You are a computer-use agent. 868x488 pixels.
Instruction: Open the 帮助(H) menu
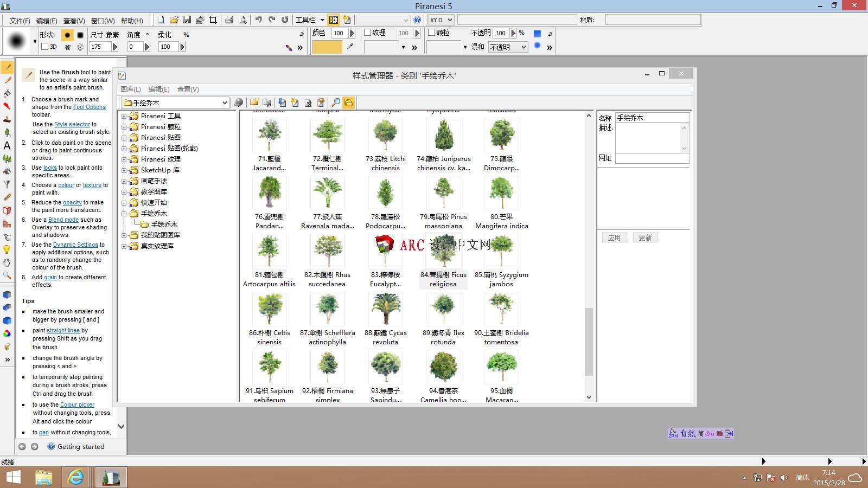coord(132,21)
